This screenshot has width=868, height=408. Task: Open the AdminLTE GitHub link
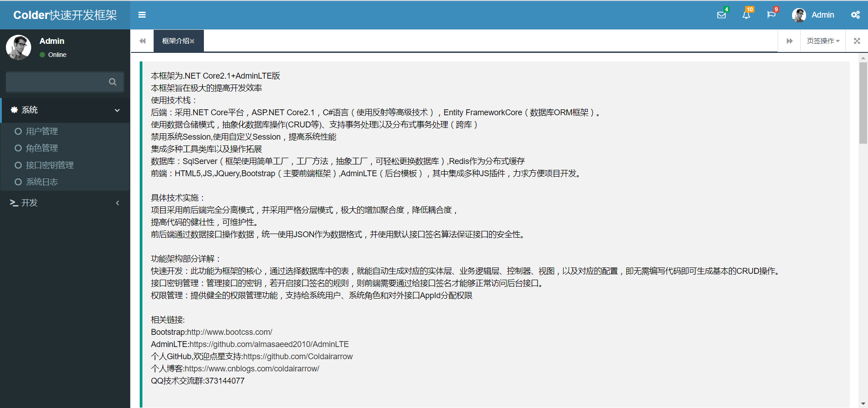pyautogui.click(x=269, y=344)
